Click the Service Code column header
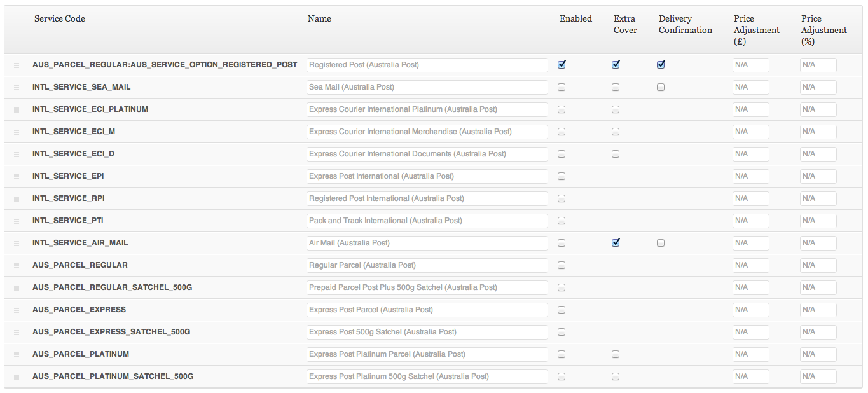Viewport: 868px width, 393px height. (60, 18)
